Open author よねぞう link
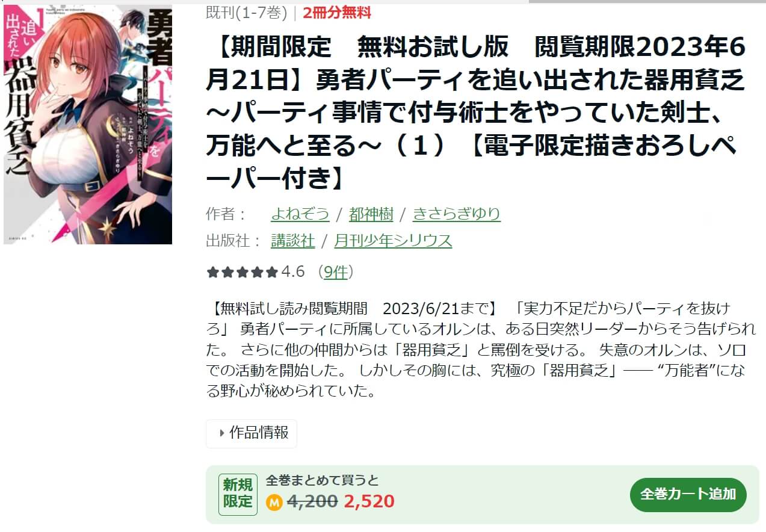 pyautogui.click(x=300, y=214)
